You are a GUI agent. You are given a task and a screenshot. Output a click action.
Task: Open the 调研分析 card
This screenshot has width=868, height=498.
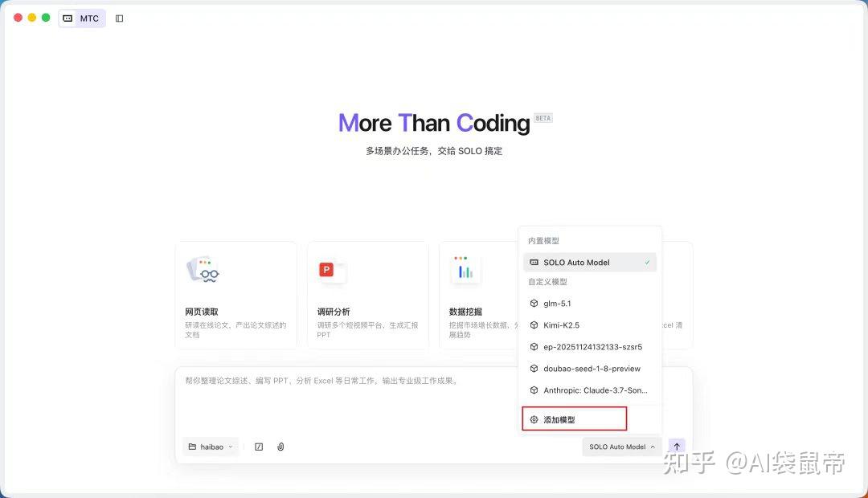[368, 295]
